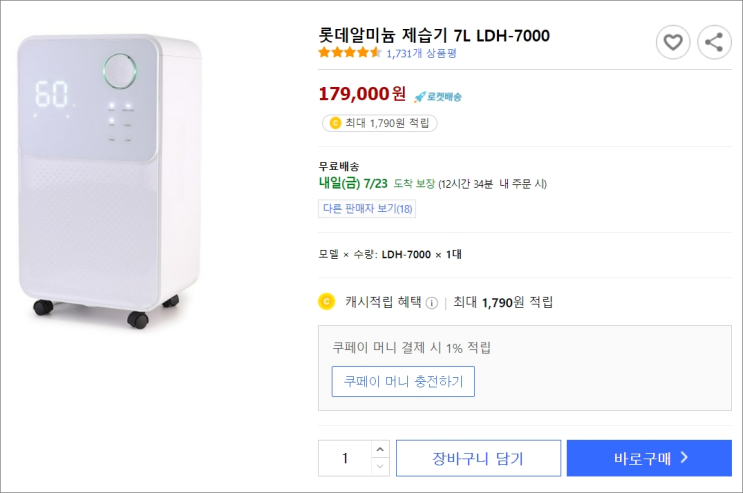Click the 쿠페이 머니 충전하기 button
The width and height of the screenshot is (743, 493).
[403, 381]
